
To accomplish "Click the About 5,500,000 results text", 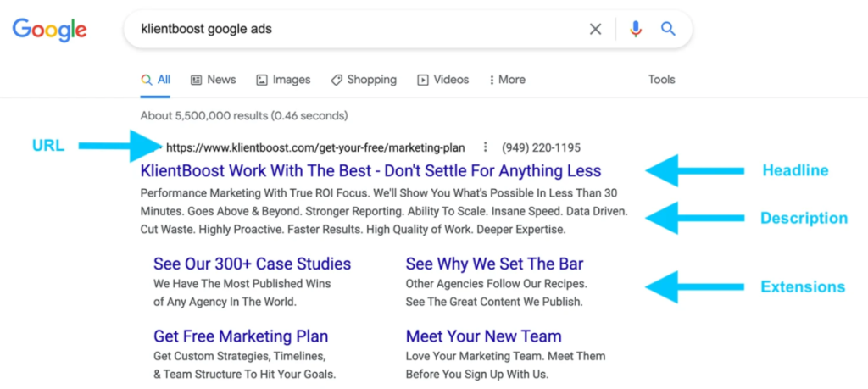I will [x=244, y=115].
